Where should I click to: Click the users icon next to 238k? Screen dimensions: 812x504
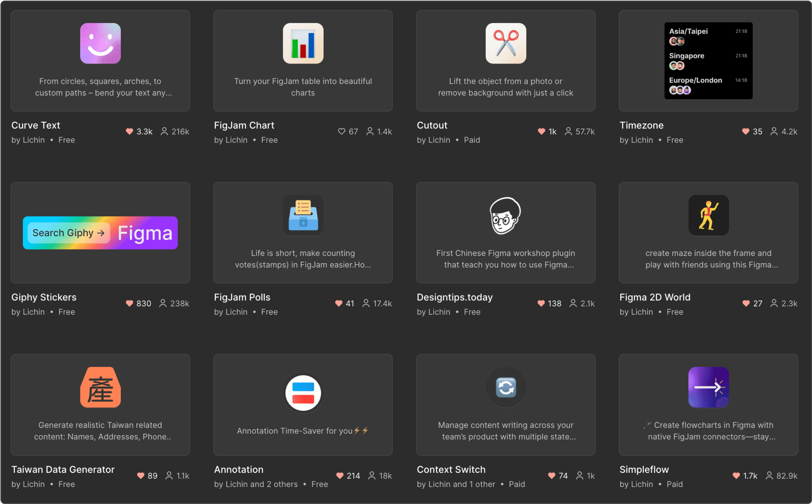[163, 303]
